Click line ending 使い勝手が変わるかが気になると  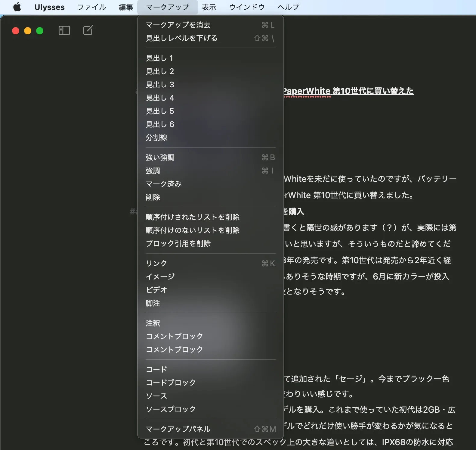click(x=369, y=426)
